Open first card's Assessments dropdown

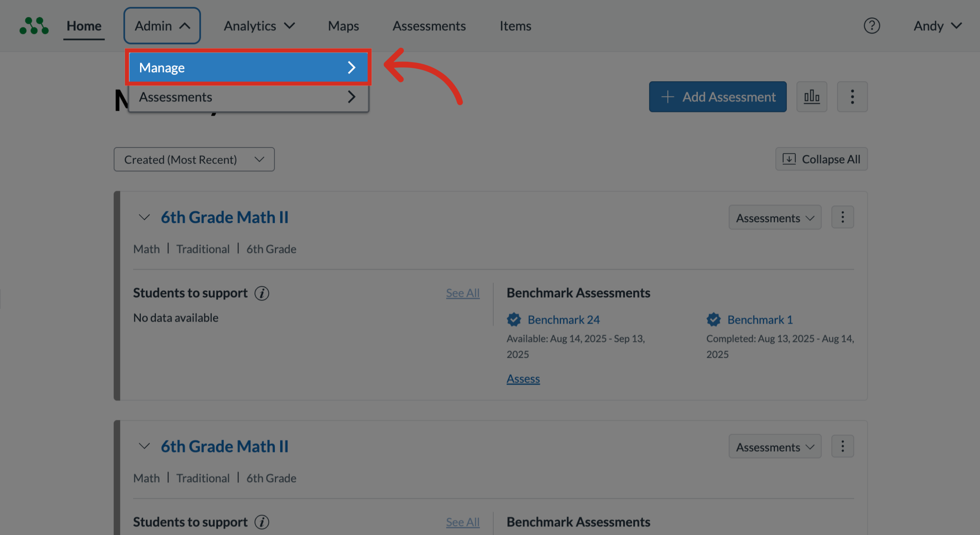[x=775, y=218]
